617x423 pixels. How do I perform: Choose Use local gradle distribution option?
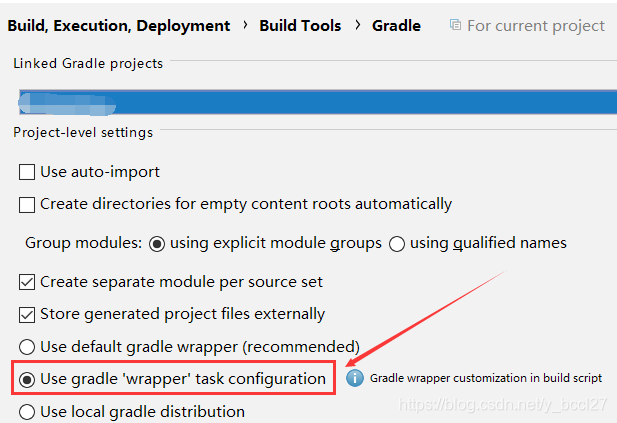pyautogui.click(x=27, y=412)
